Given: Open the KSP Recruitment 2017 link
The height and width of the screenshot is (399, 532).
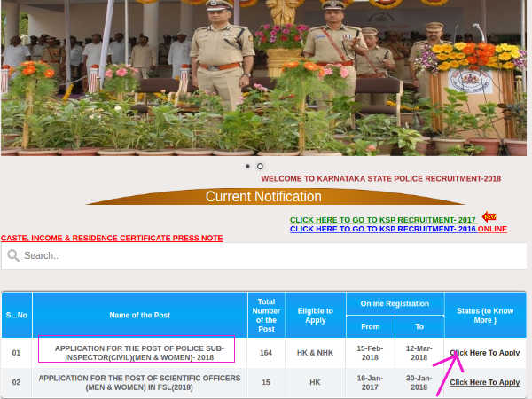Looking at the screenshot, I should (382, 220).
